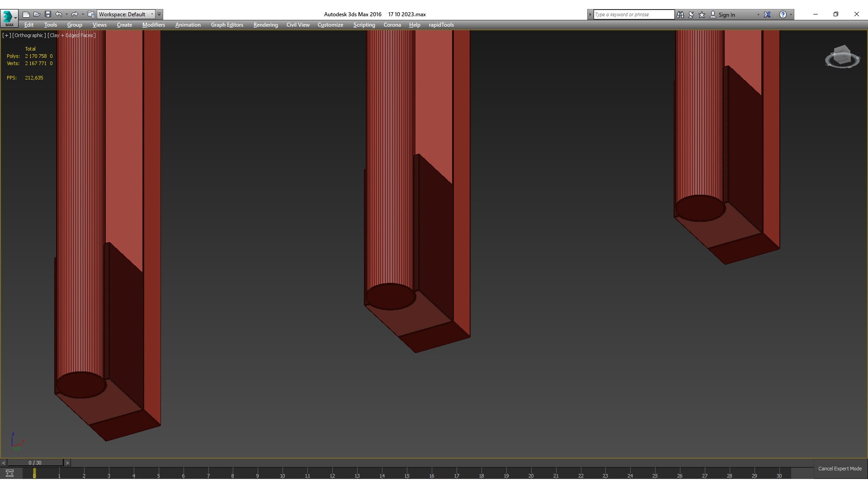Open the Workspace: Default dropdown
Image resolution: width=868 pixels, height=488 pixels.
pyautogui.click(x=126, y=14)
